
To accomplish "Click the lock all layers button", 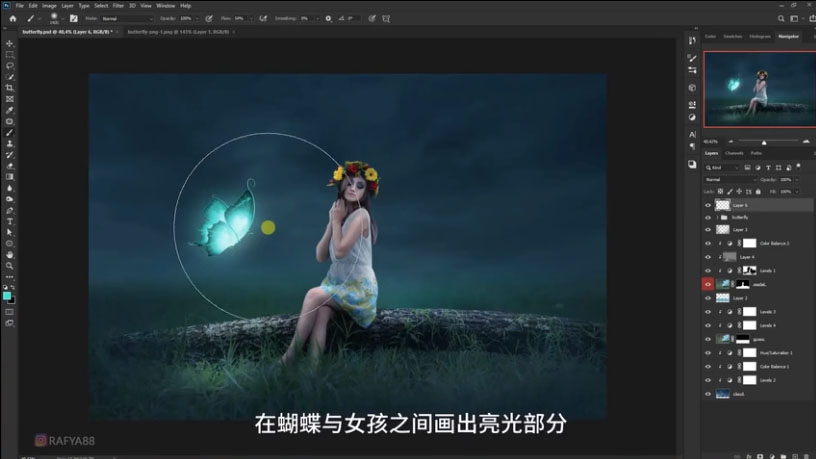I will [x=758, y=192].
